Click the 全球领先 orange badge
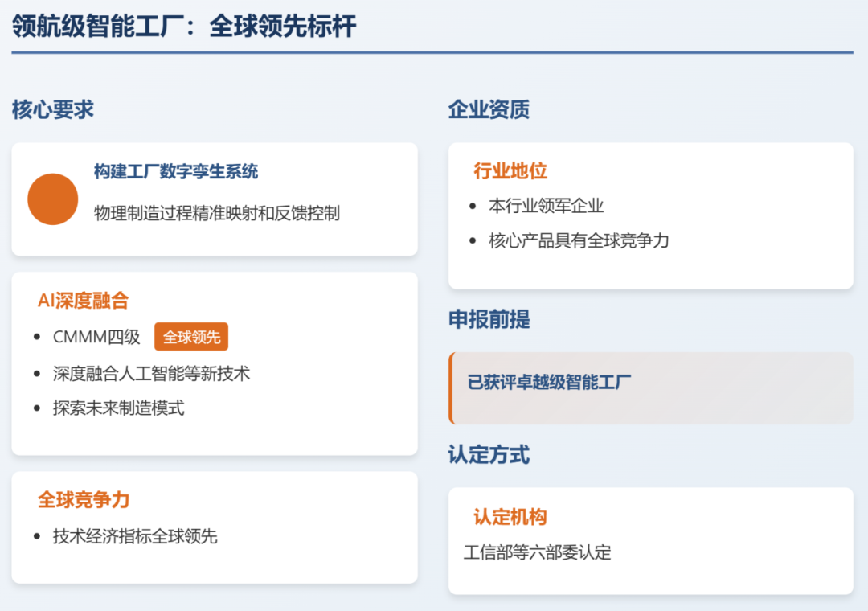 [191, 337]
